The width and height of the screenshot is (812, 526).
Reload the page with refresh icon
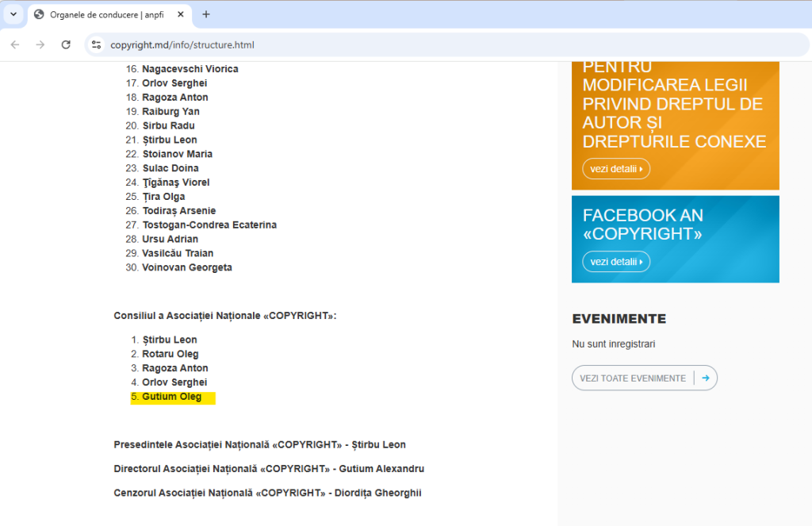tap(66, 45)
